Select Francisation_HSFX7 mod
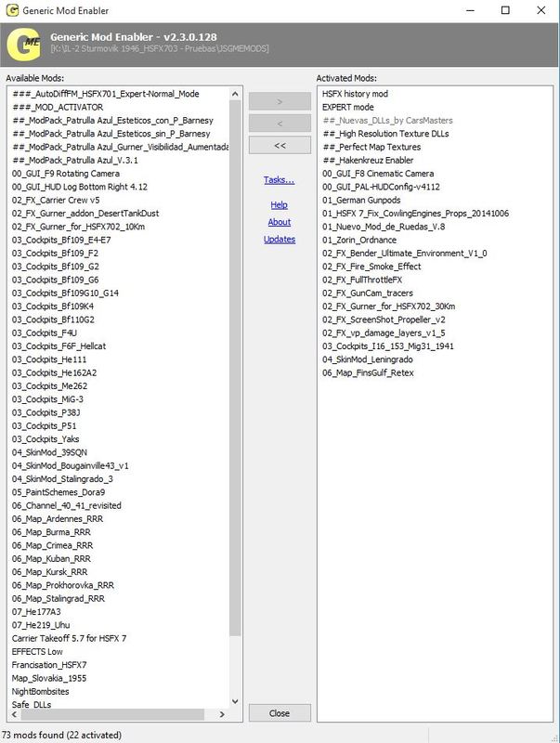The height and width of the screenshot is (743, 560). click(x=49, y=664)
